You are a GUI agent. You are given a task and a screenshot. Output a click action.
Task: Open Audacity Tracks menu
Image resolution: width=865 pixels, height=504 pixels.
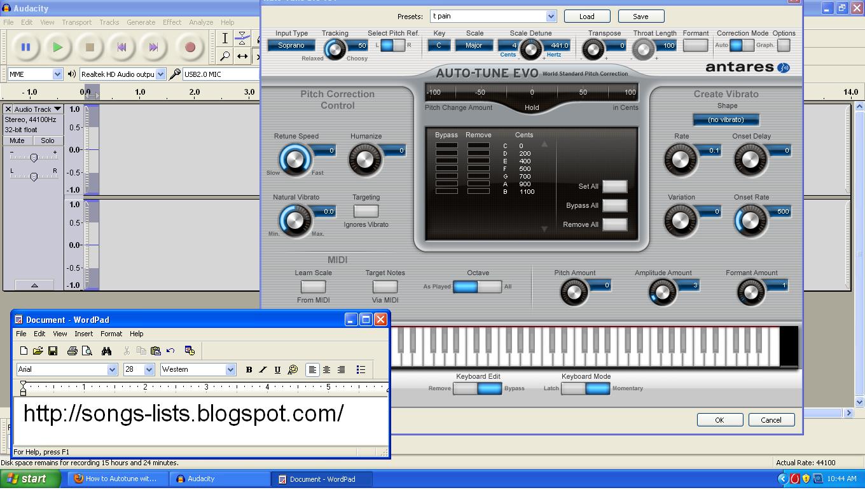[x=109, y=22]
